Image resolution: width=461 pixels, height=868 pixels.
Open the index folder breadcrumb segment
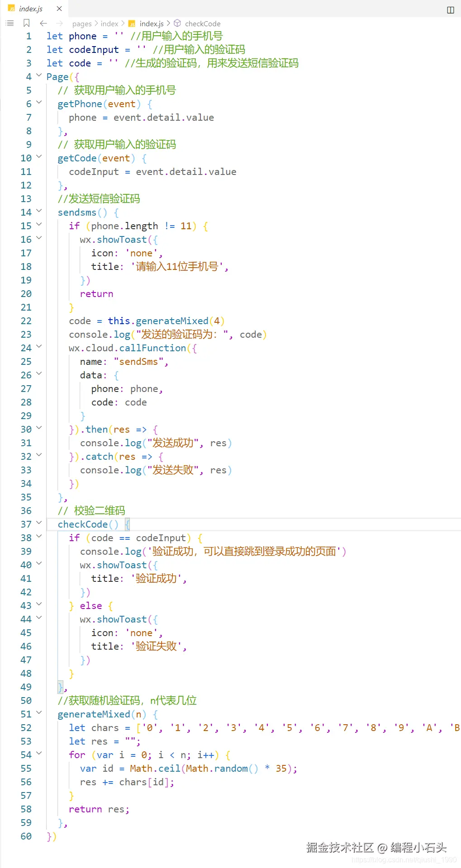tap(109, 24)
